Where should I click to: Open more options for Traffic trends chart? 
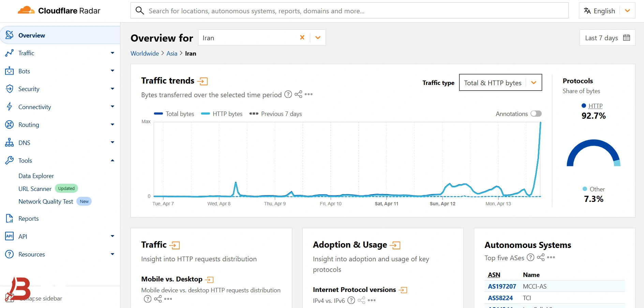(x=309, y=94)
